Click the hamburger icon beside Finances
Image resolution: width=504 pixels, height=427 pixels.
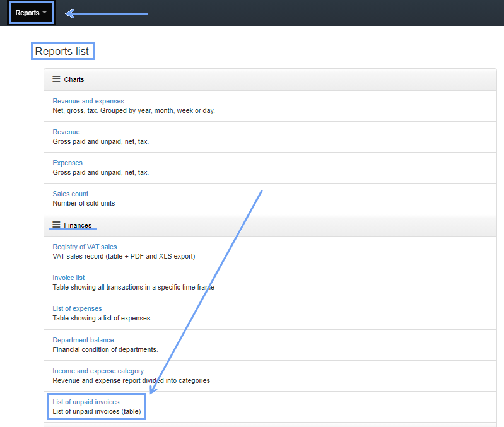point(56,225)
